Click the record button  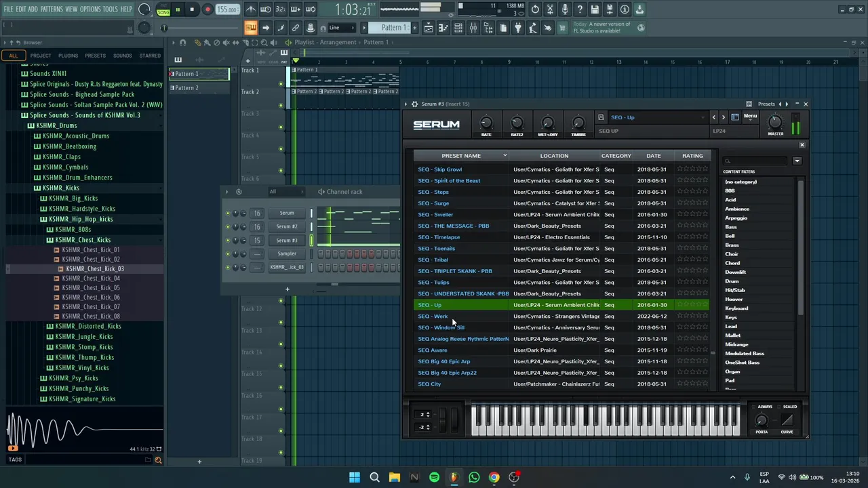(x=208, y=9)
